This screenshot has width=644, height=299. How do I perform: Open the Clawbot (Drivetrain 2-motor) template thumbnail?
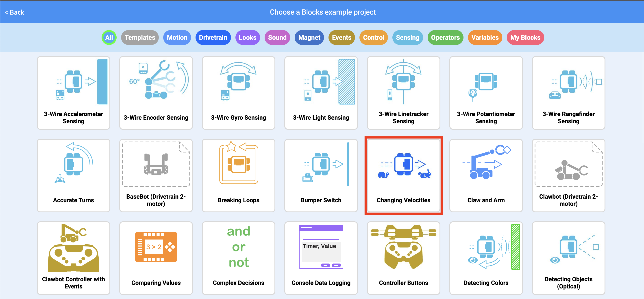pyautogui.click(x=568, y=175)
